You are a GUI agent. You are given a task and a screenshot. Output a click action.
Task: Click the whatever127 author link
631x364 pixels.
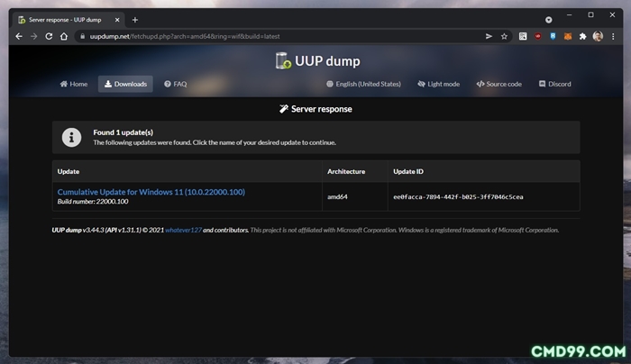(183, 230)
